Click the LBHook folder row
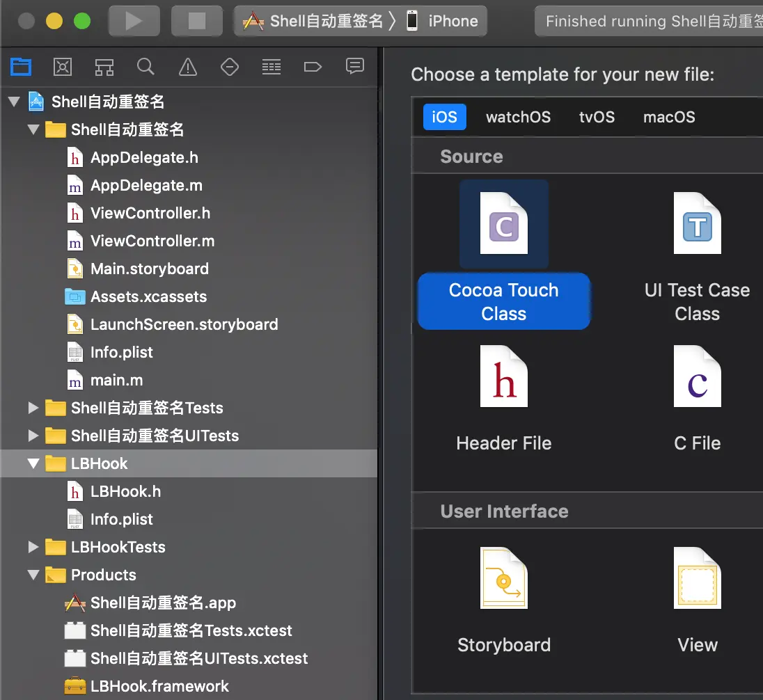This screenshot has height=700, width=763. click(189, 463)
